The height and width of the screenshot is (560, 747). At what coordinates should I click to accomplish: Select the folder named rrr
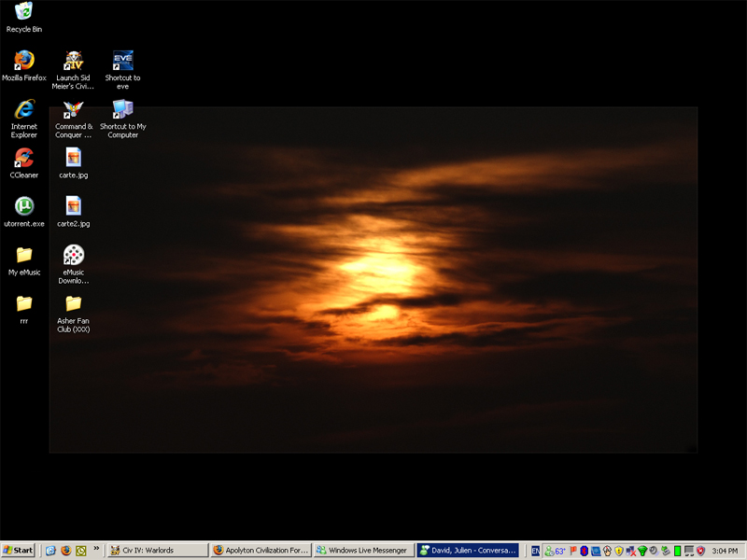tap(24, 303)
